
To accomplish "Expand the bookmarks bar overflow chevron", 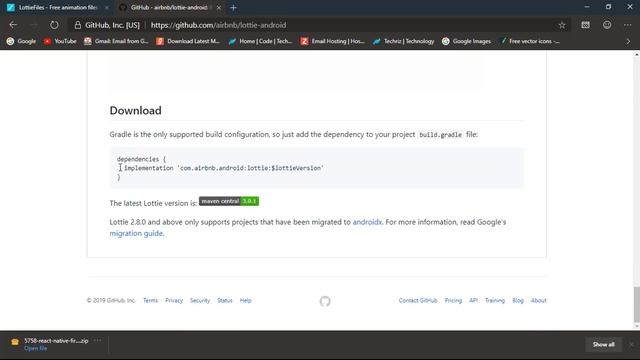I will tap(628, 41).
